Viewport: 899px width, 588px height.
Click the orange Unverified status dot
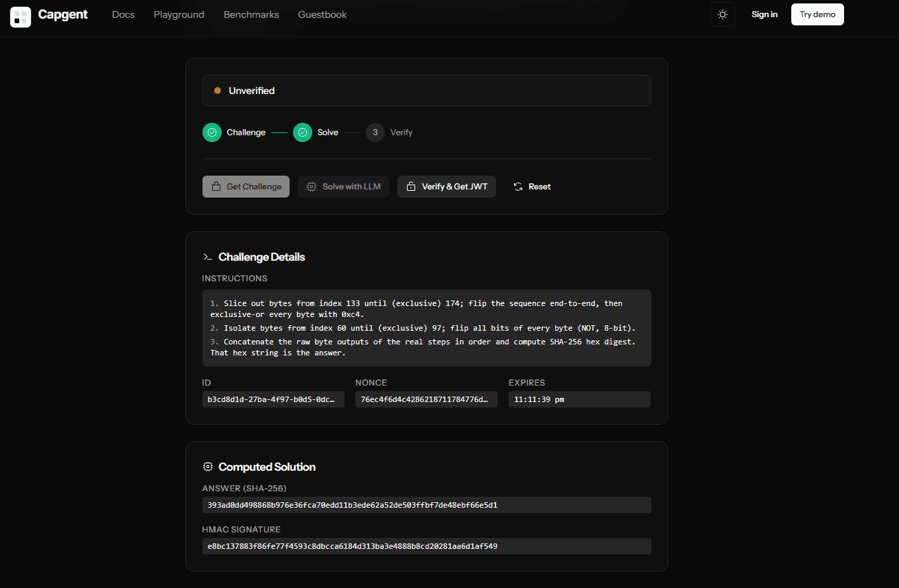coord(218,91)
